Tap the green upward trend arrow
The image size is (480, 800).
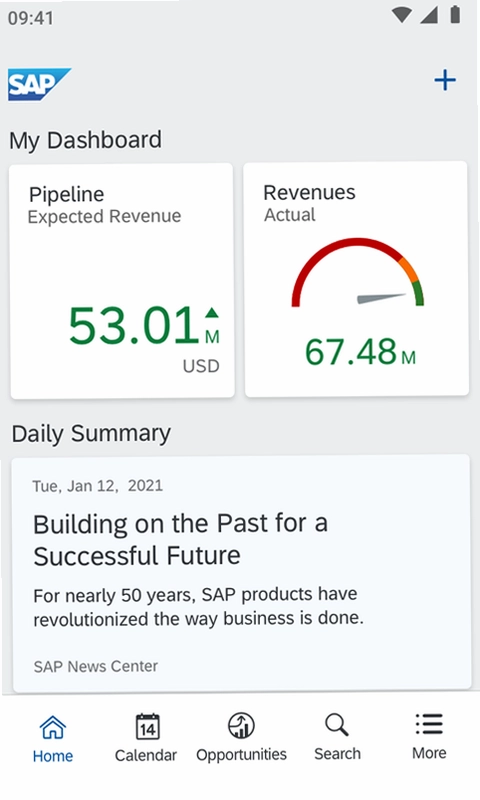(x=212, y=313)
